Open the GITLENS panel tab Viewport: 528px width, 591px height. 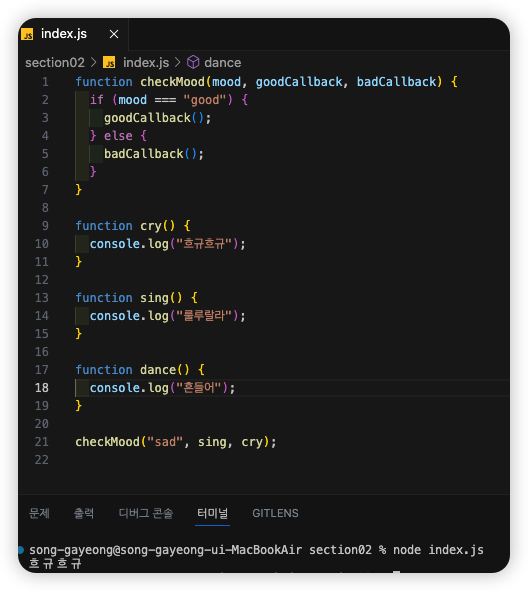click(275, 513)
